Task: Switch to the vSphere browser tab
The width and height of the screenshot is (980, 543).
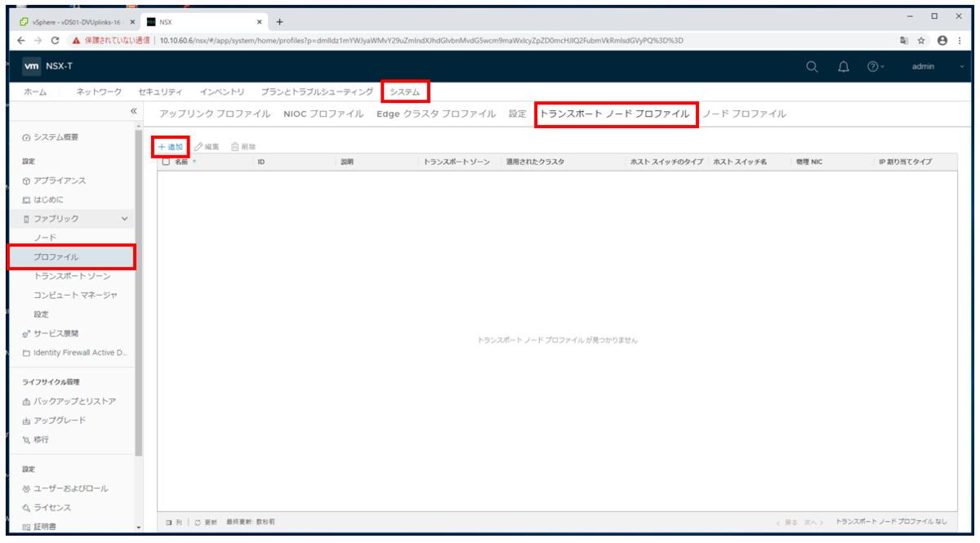Action: (76, 22)
